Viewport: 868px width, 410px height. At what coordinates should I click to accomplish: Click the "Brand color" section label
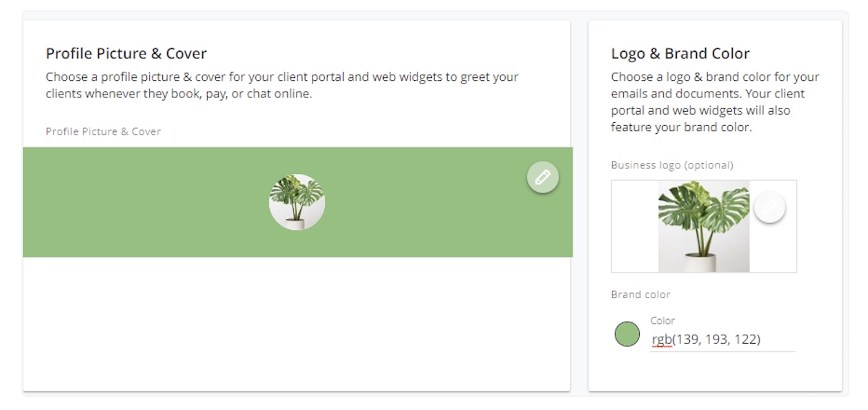click(640, 295)
